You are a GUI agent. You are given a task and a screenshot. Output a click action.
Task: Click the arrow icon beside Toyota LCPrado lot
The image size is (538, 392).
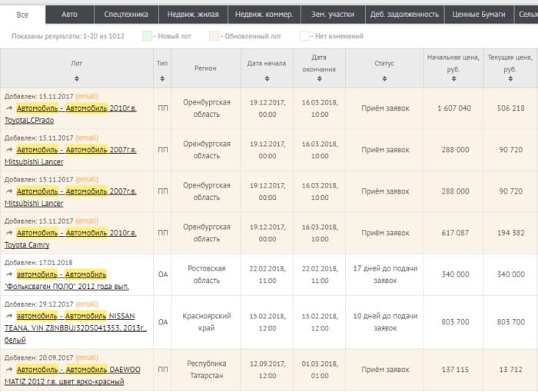[9, 108]
